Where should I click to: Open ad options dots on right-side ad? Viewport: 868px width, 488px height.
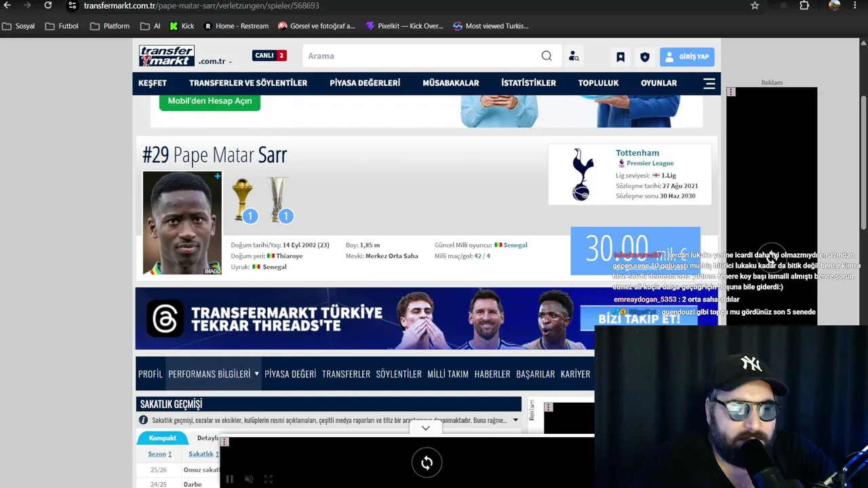click(x=731, y=91)
